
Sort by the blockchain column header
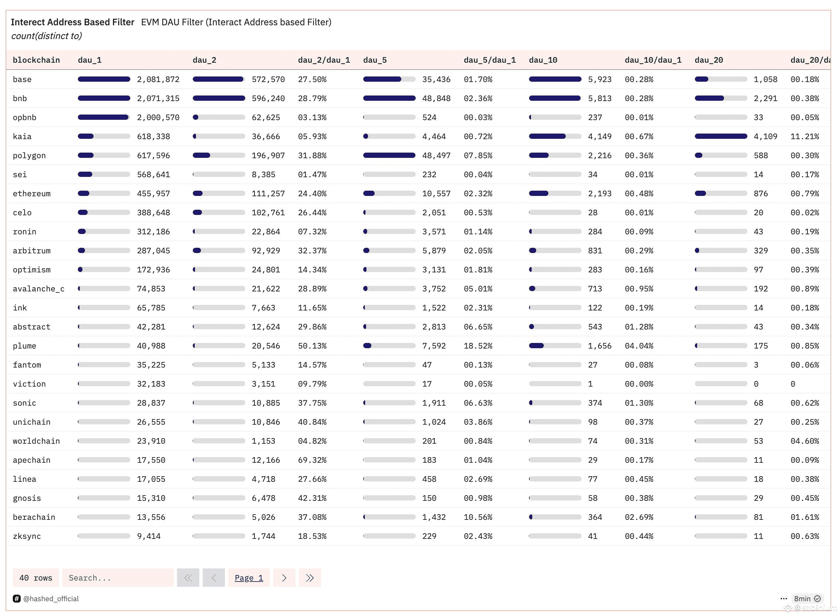pyautogui.click(x=36, y=60)
